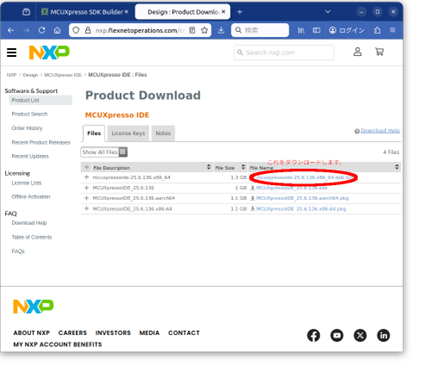Click the browser forward arrow
This screenshot has width=425, height=372.
[26, 30]
